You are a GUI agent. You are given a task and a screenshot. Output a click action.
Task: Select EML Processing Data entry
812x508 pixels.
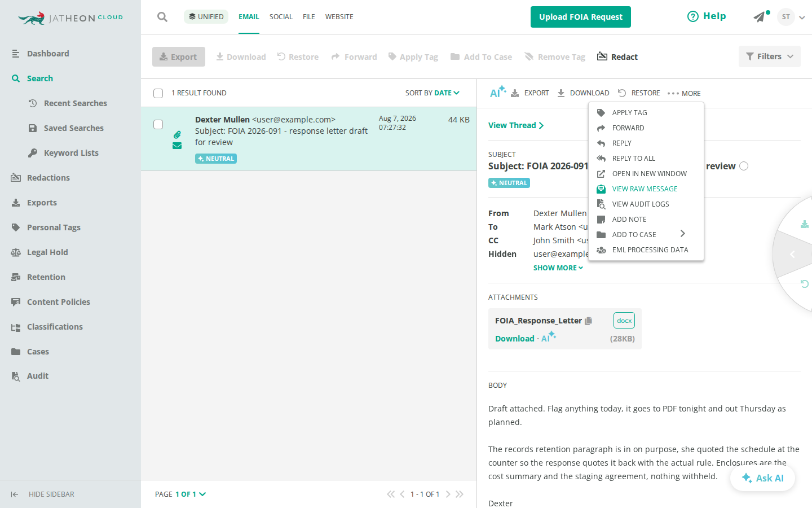(646, 249)
